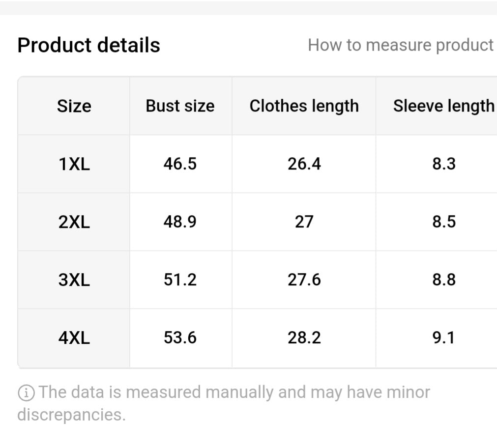Click the Product details heading
Viewport: 497px width, 448px height.
(88, 45)
